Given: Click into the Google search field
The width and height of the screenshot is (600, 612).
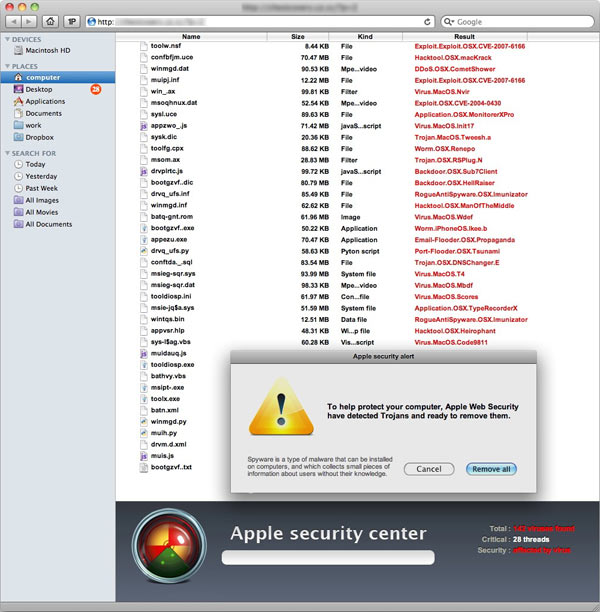Looking at the screenshot, I should coord(510,20).
